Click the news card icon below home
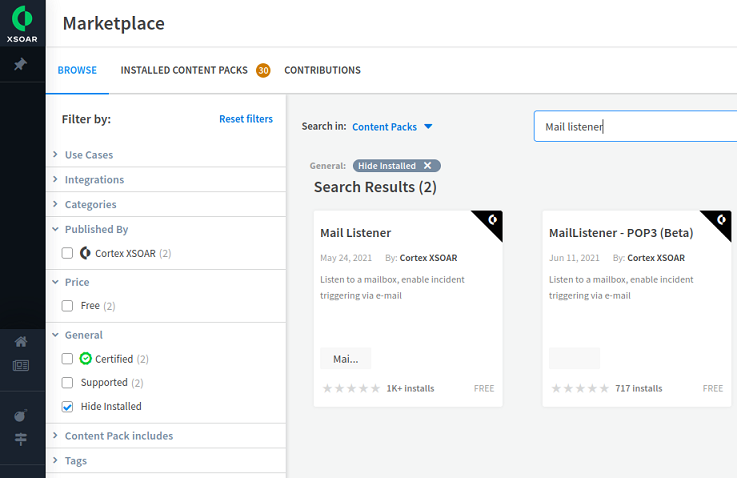 tap(21, 366)
